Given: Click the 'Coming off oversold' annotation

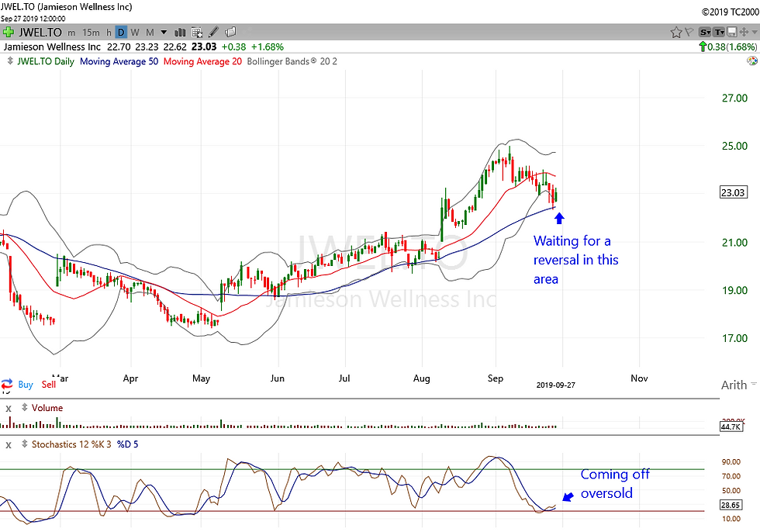Looking at the screenshot, I should 614,483.
